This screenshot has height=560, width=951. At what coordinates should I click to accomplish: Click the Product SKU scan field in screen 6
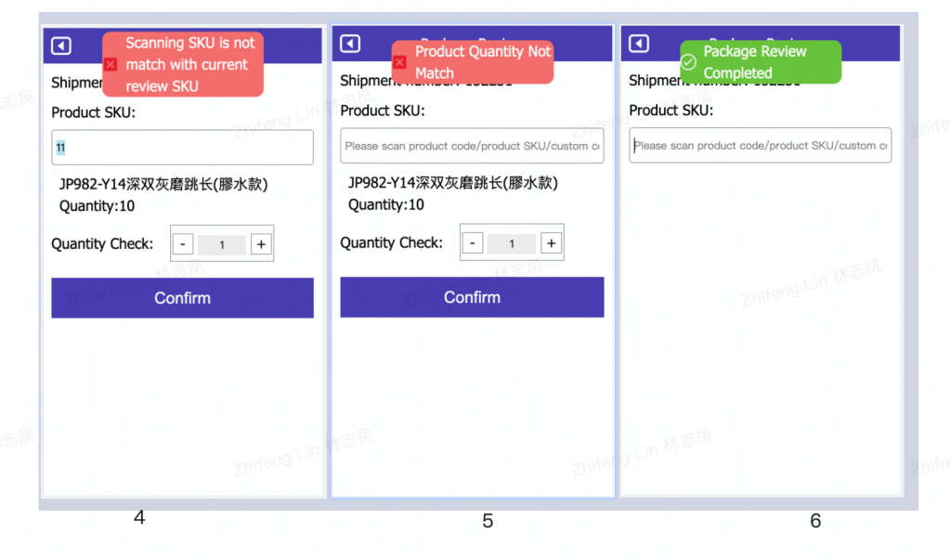(761, 145)
